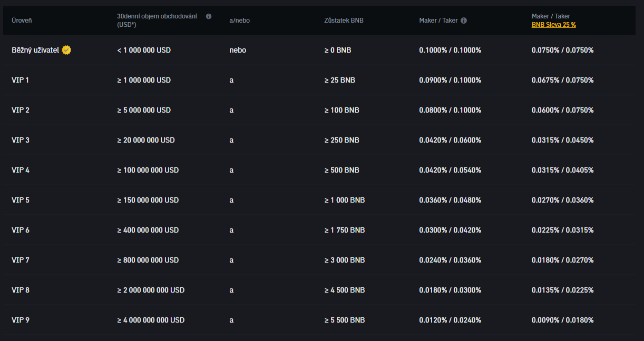Click the VIP 7 fee 0.0240% / 0.0360%
The height and width of the screenshot is (341, 644).
click(x=450, y=260)
